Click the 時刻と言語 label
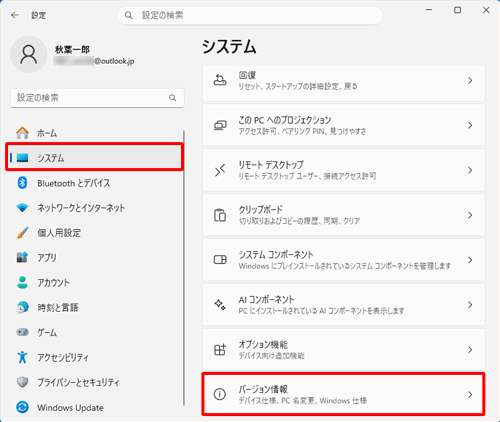Image resolution: width=500 pixels, height=422 pixels. pos(58,307)
